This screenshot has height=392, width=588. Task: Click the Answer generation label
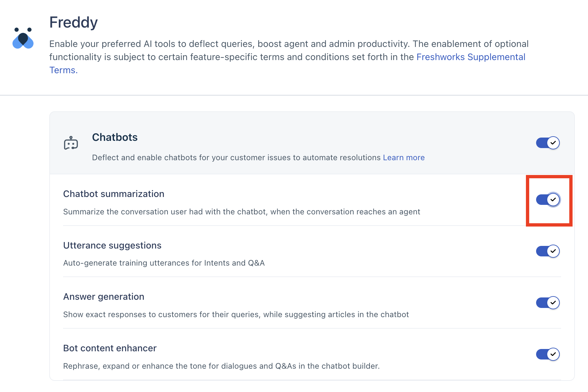pos(103,297)
